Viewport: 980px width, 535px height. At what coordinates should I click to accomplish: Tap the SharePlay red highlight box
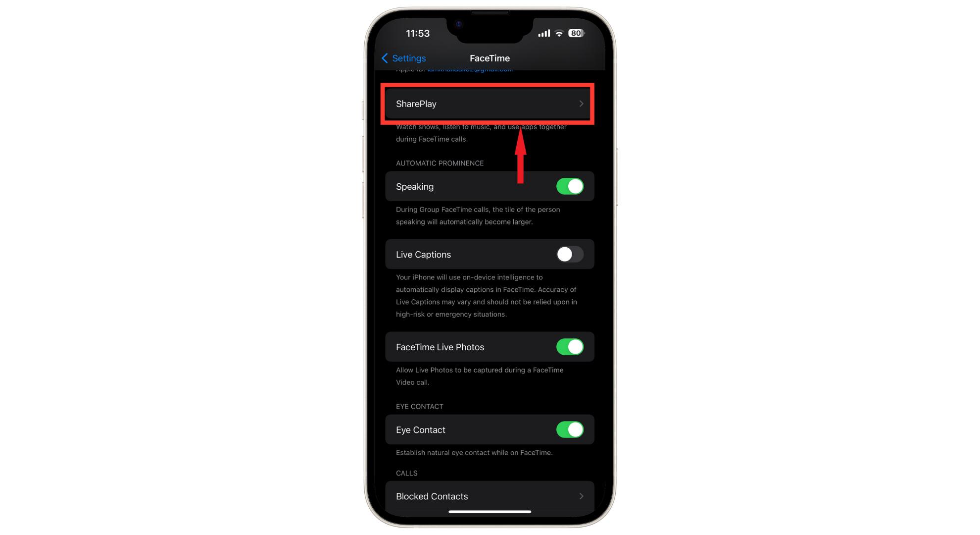489,104
